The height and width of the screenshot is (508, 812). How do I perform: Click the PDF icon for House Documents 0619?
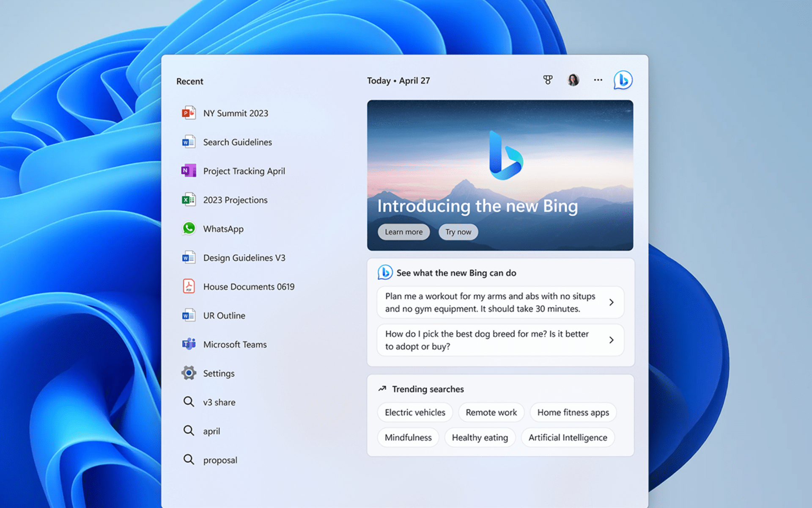click(189, 286)
